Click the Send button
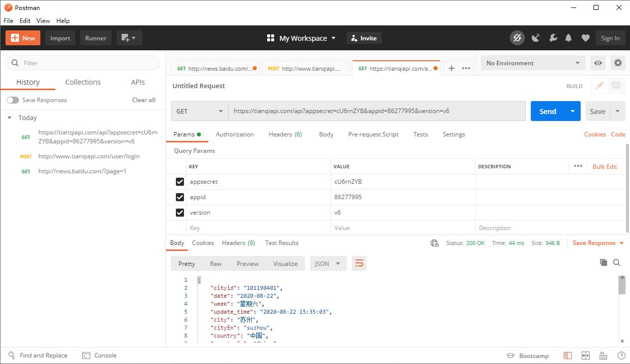The image size is (630, 364). tap(548, 111)
